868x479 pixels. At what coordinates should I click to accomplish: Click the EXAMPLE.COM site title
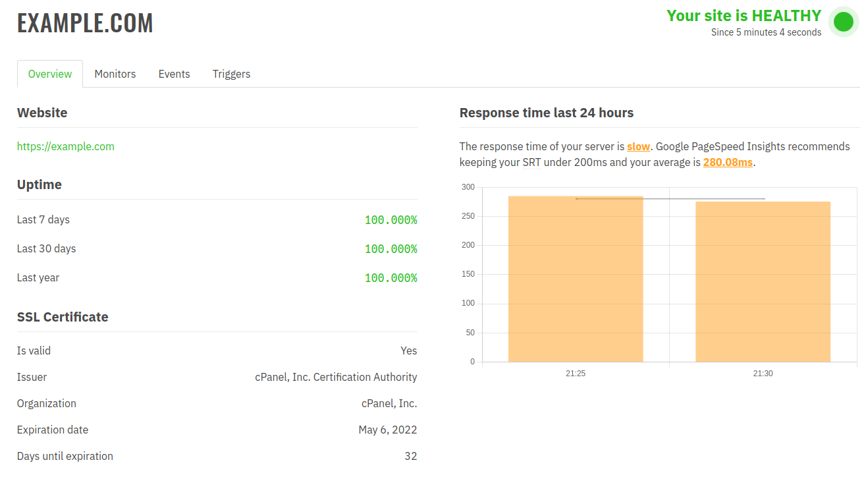click(85, 23)
